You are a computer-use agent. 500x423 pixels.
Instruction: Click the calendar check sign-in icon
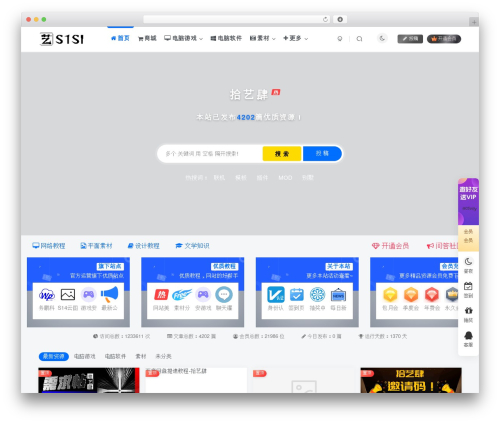click(297, 295)
